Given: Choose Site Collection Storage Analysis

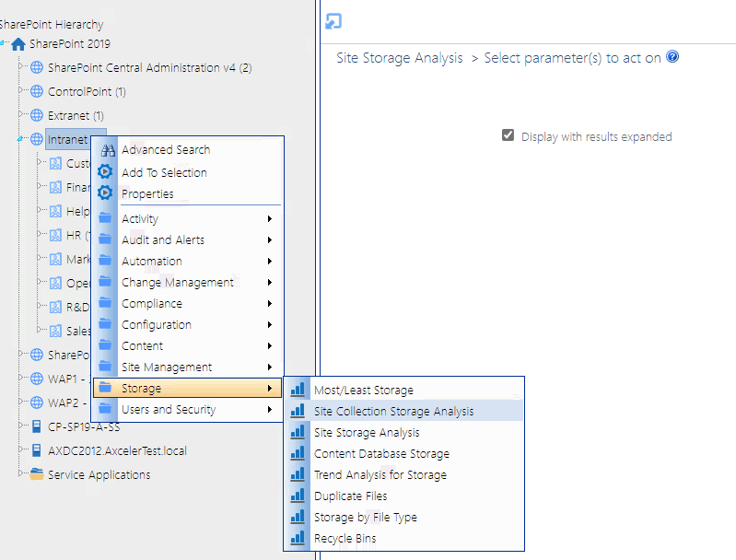Looking at the screenshot, I should pos(404,411).
